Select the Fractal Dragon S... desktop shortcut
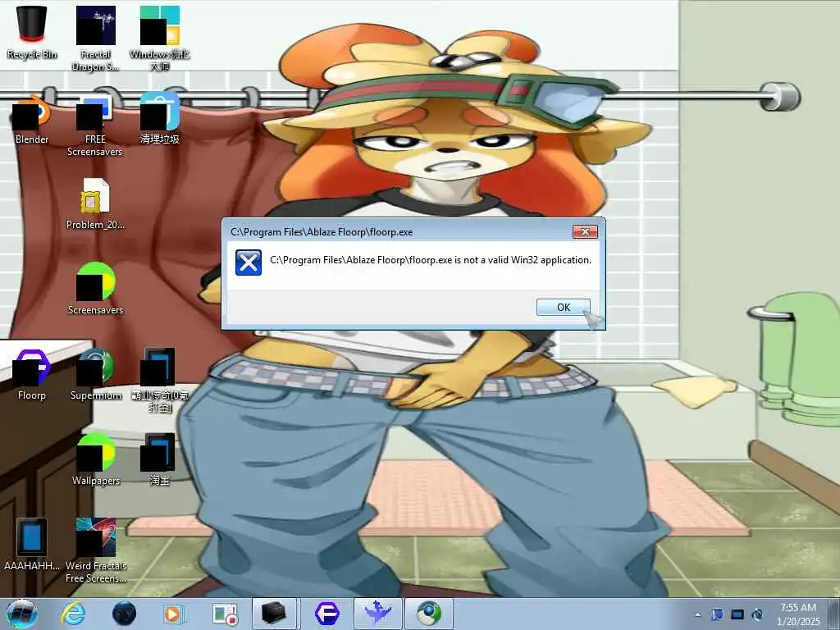The image size is (840, 630). tap(95, 39)
